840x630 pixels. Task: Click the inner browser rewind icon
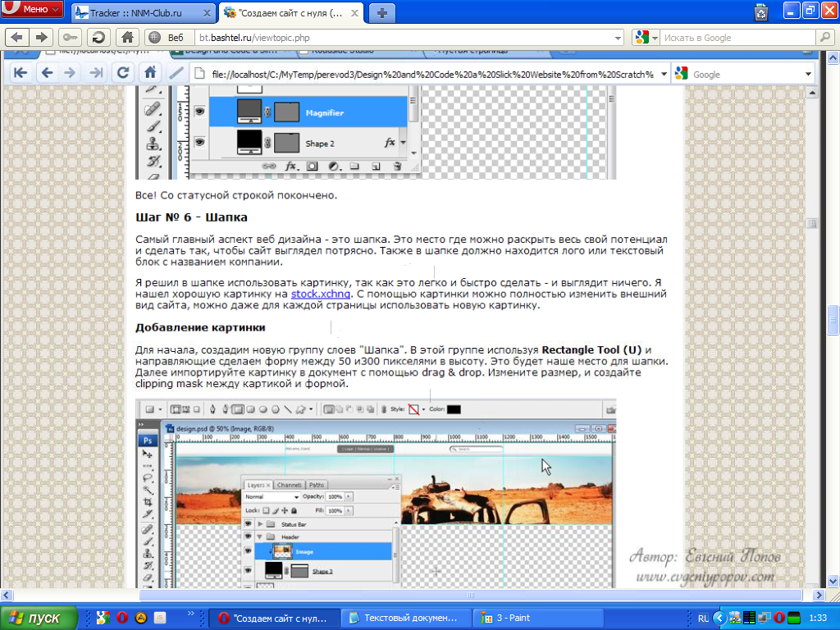point(21,72)
